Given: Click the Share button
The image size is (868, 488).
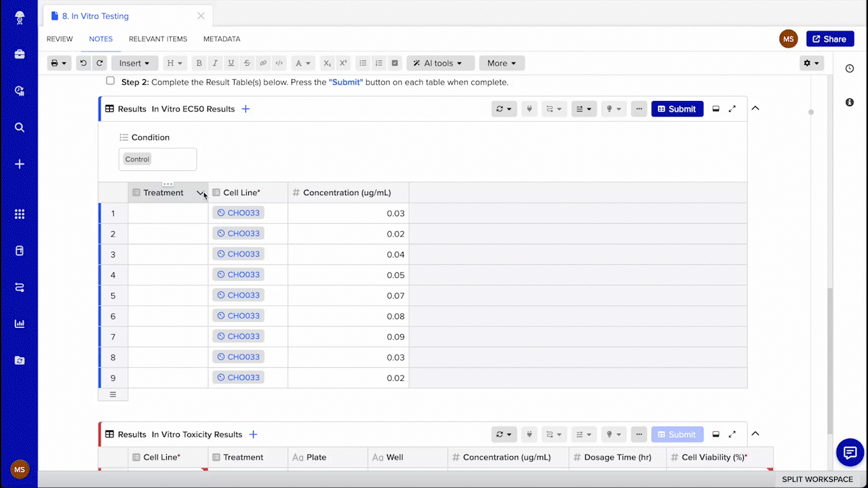Looking at the screenshot, I should point(829,39).
